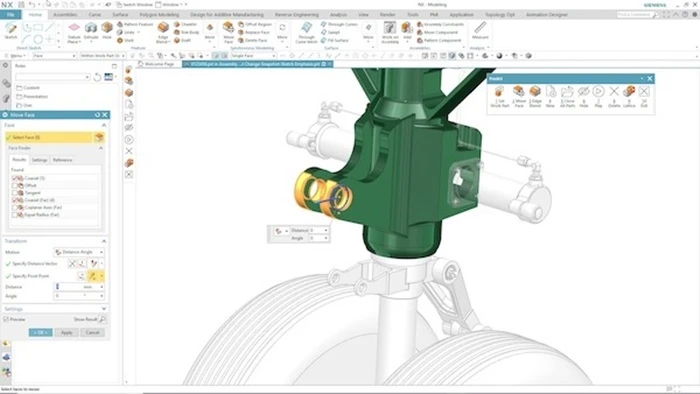
Task: Toggle the Preview checkbox
Action: (x=6, y=319)
